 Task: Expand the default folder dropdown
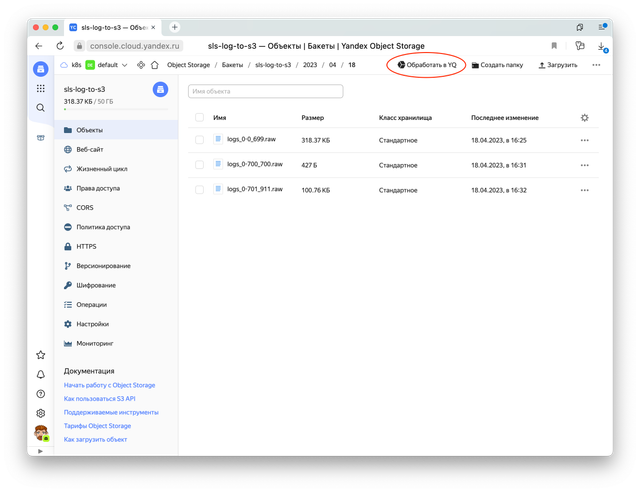tap(124, 65)
